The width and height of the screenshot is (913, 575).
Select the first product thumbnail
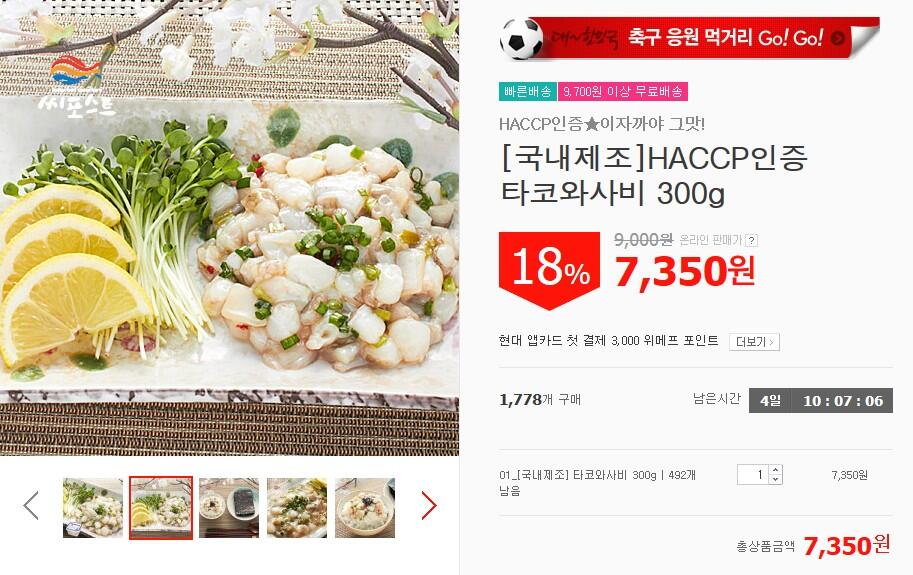pos(93,507)
